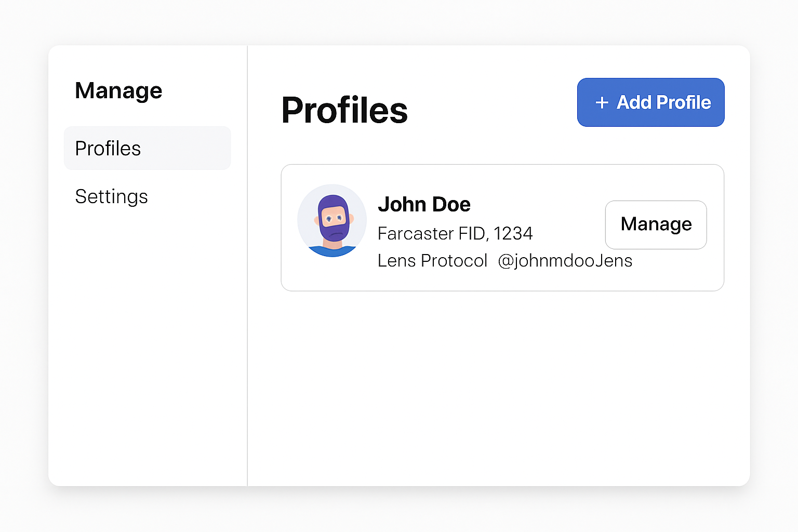
Task: Click the @johnmdooJens Lens handle
Action: pyautogui.click(x=565, y=260)
